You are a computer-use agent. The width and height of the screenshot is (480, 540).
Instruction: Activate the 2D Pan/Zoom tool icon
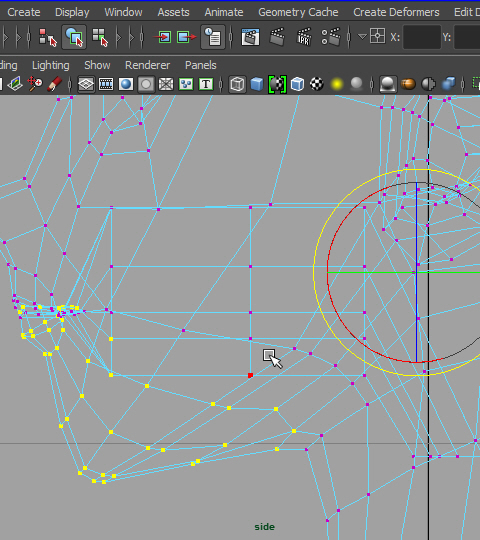point(35,84)
